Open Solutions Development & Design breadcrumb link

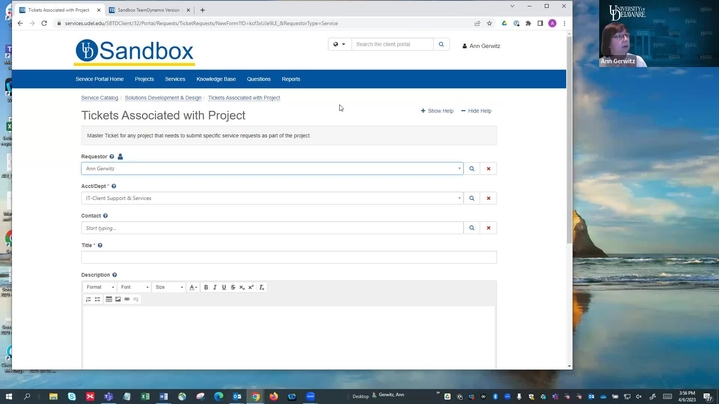[x=163, y=98]
